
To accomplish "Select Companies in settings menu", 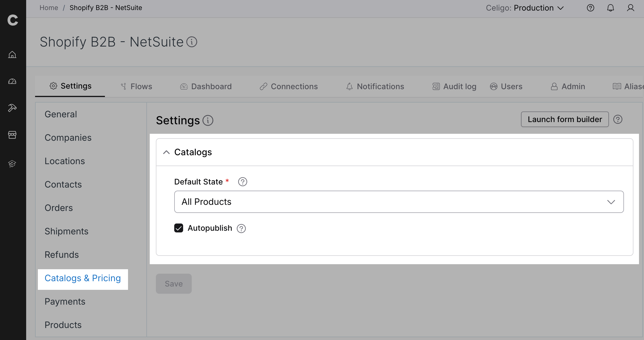I will point(68,138).
